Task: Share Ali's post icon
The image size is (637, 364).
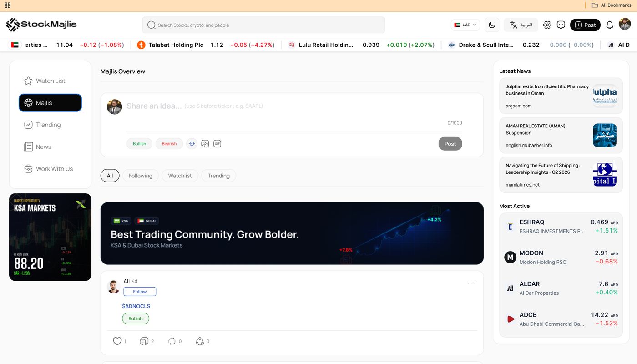Action: [199, 341]
